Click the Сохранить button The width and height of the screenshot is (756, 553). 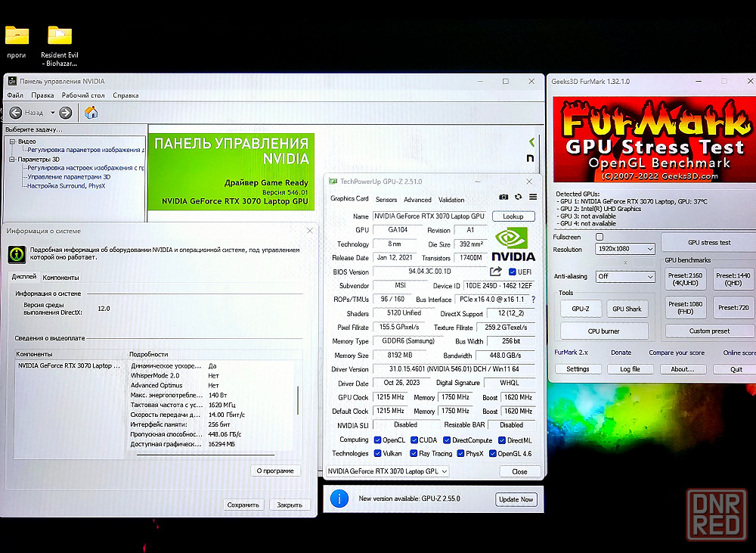pyautogui.click(x=243, y=505)
